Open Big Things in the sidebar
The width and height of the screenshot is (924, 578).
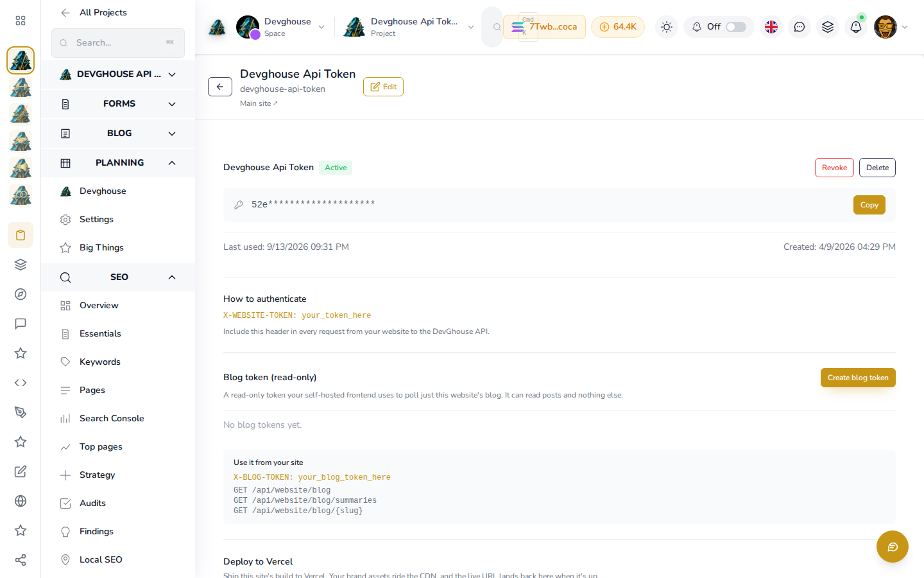click(x=118, y=248)
